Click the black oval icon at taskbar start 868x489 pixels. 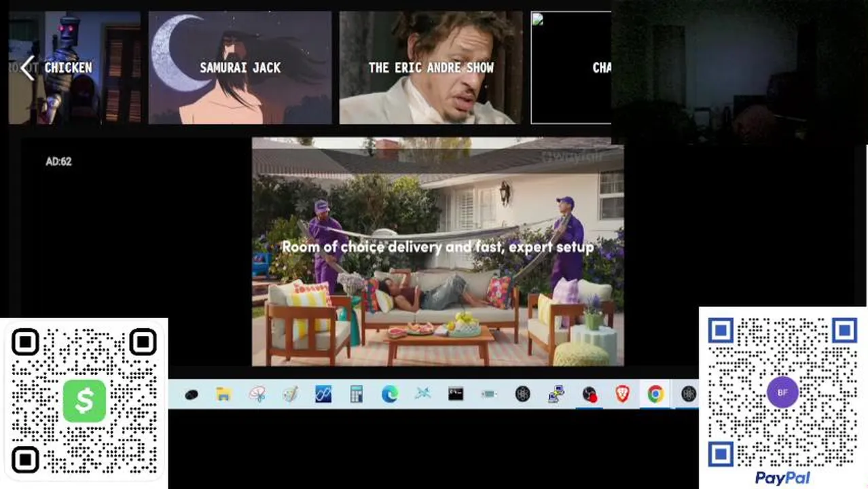[x=192, y=395]
